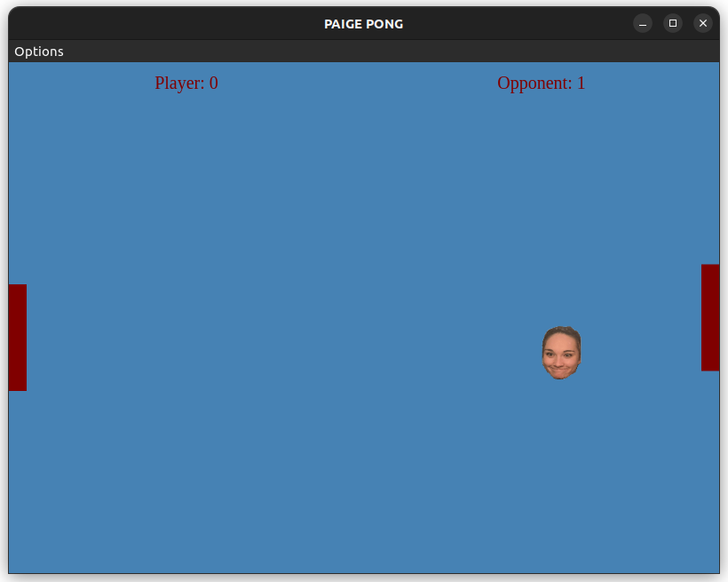Image resolution: width=728 pixels, height=582 pixels.
Task: Click the Player: 0 score label
Action: [x=186, y=83]
